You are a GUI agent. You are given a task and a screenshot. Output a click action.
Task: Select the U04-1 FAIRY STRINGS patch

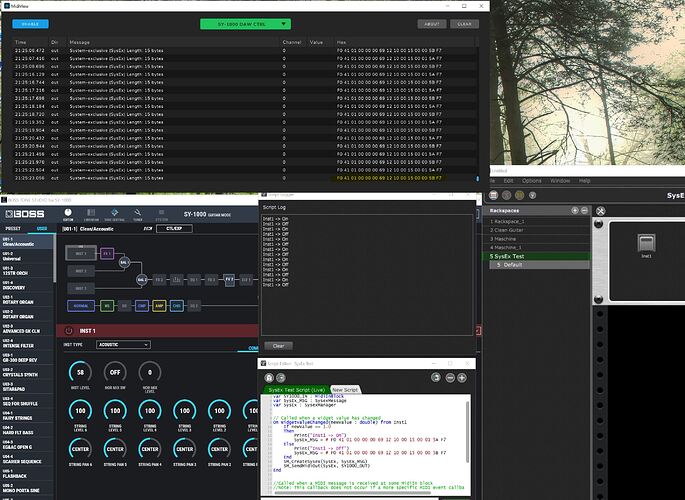tap(27, 415)
